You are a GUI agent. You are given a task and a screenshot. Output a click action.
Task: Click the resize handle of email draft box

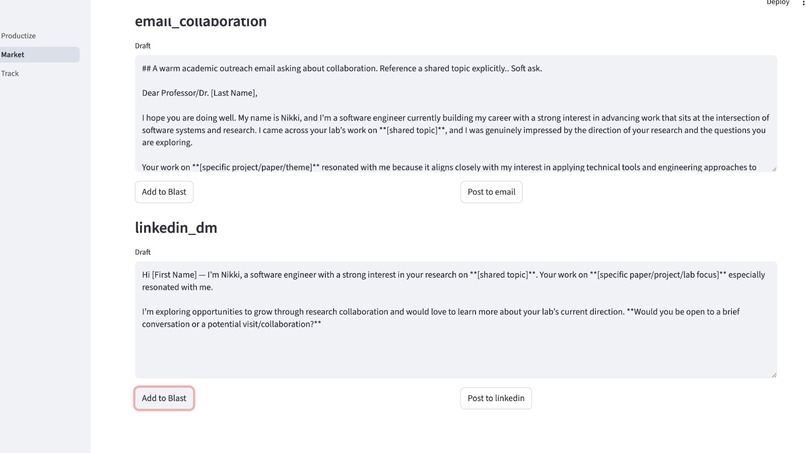tap(773, 168)
